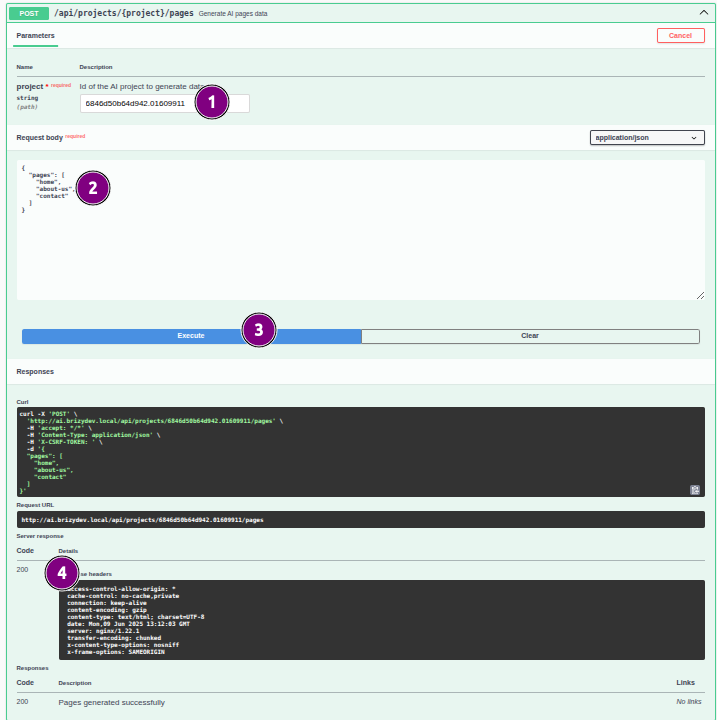
Task: Click the 'Generate AI pages data' summary
Action: (233, 14)
